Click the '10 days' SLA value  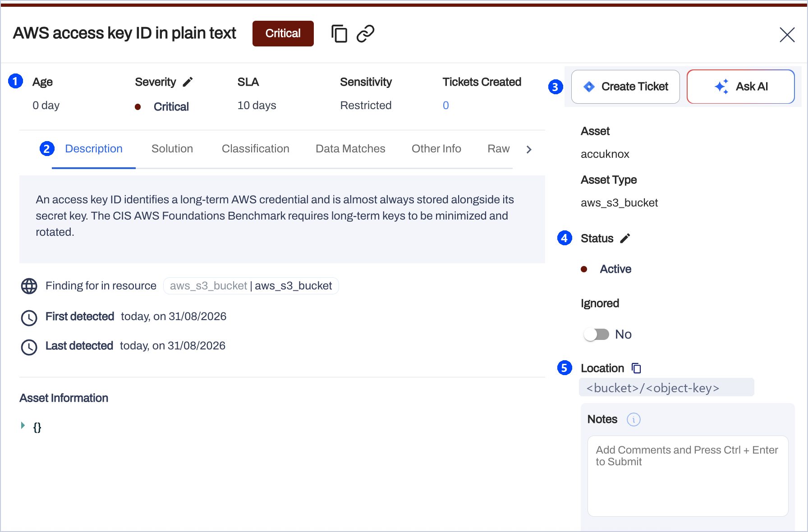coord(257,105)
